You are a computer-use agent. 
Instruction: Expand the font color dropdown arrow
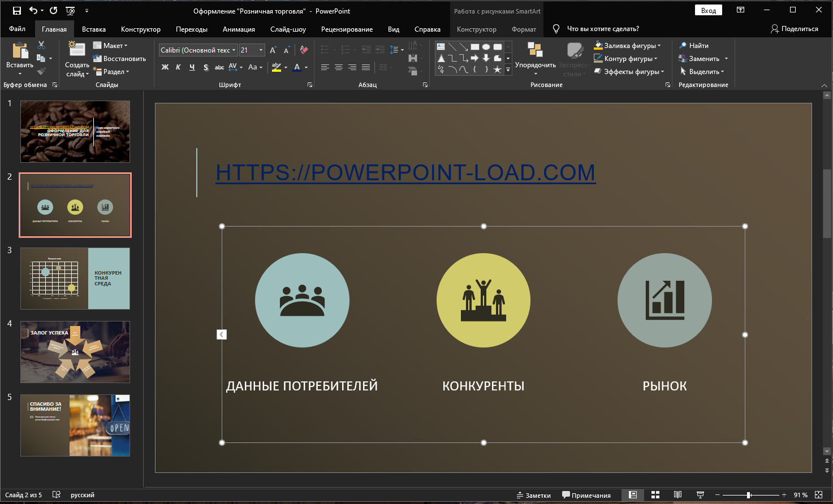307,67
